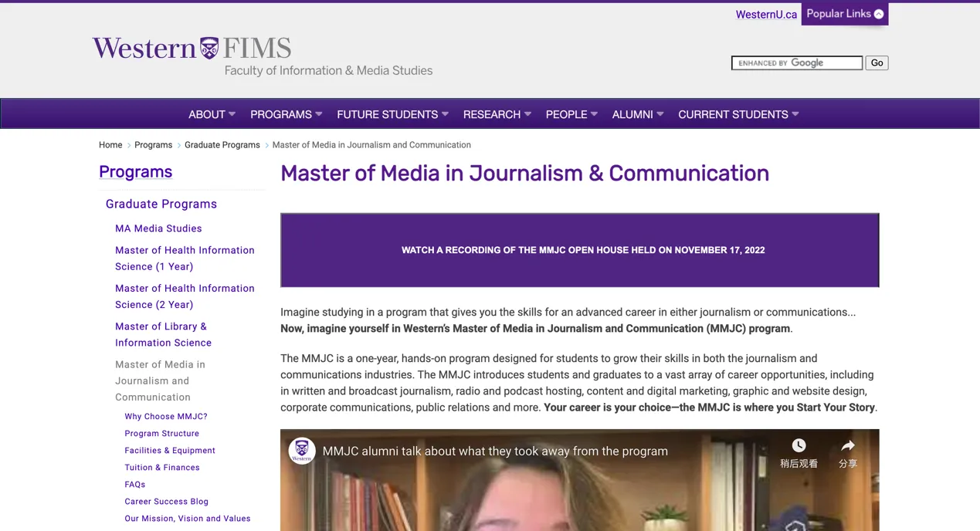Screen dimensions: 980x531
Task: Click the Western channel avatar on video
Action: click(x=302, y=451)
